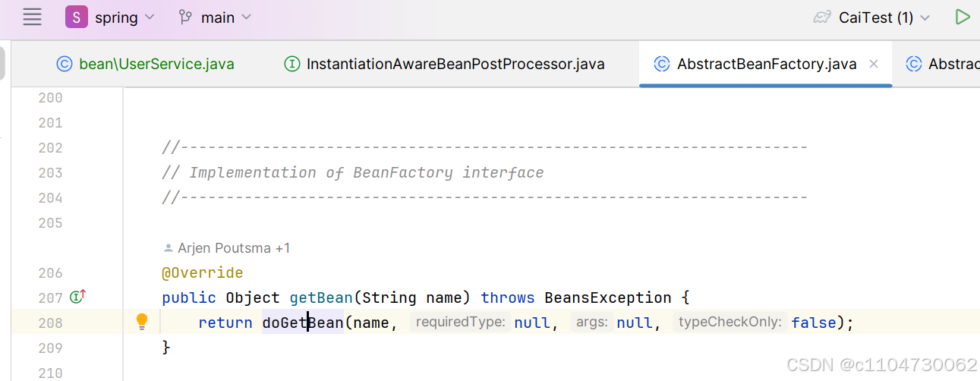The image size is (980, 381).
Task: Open the spring project dropdown
Action: click(x=110, y=17)
